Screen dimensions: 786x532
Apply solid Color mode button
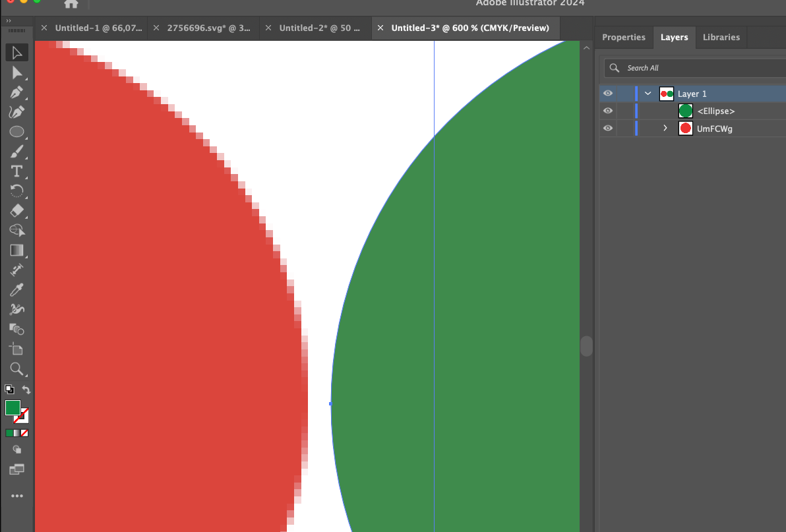(9, 433)
